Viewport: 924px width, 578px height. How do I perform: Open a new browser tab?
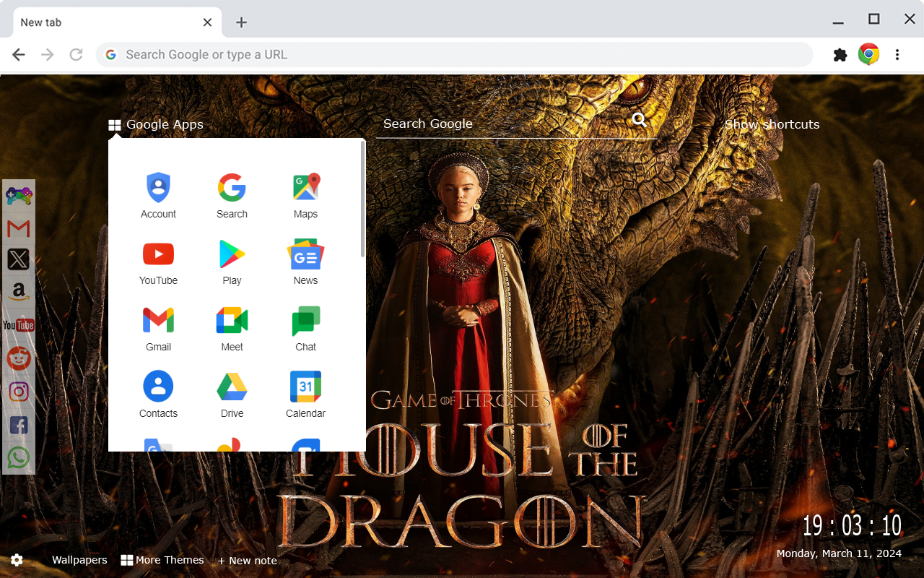[x=241, y=22]
